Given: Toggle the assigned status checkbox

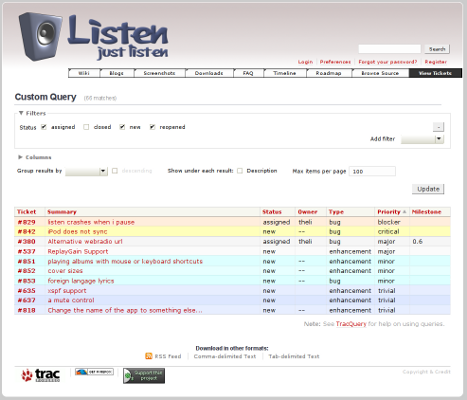Looking at the screenshot, I should 44,127.
